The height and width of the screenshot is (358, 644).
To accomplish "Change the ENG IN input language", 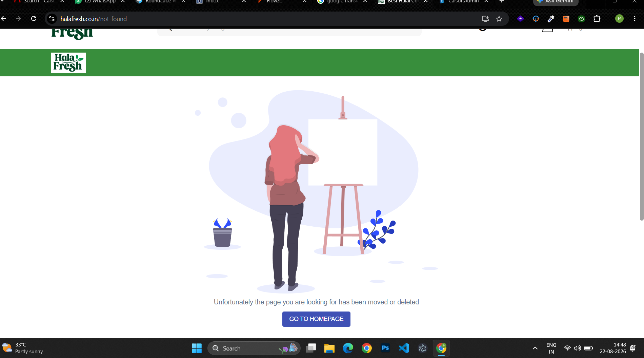I will [551, 348].
